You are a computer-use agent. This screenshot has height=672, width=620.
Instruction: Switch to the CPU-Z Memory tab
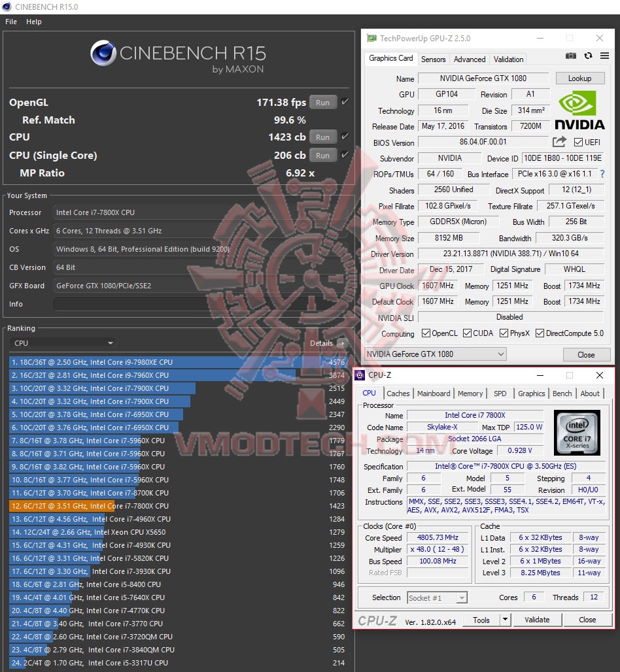coord(470,394)
